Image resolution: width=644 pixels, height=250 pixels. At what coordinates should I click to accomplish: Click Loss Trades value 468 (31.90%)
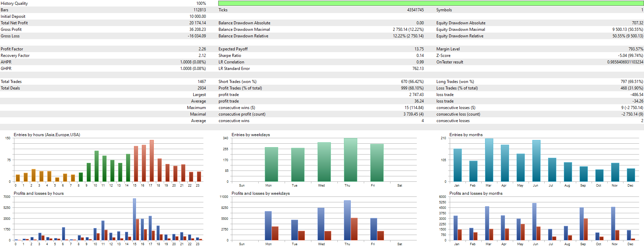click(x=632, y=88)
